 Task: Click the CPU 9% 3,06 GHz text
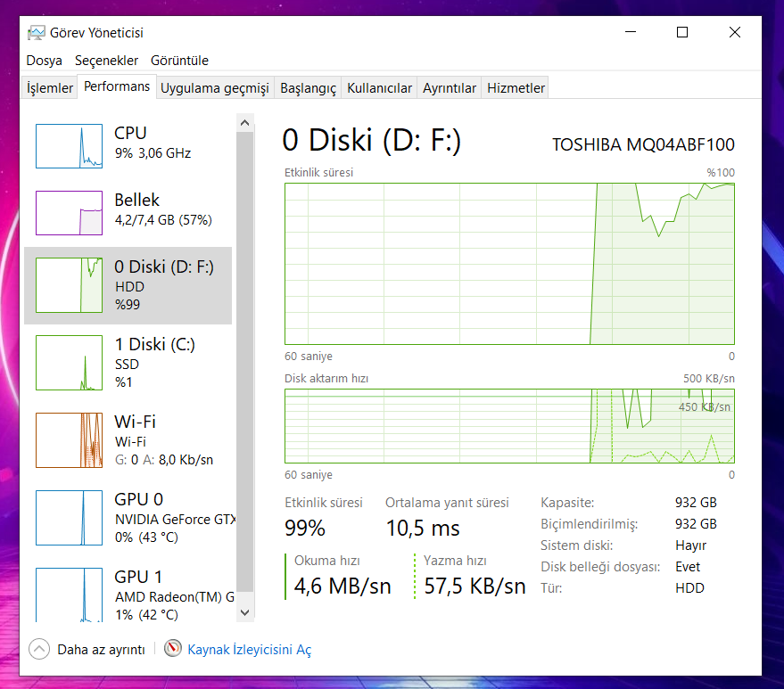(x=153, y=153)
